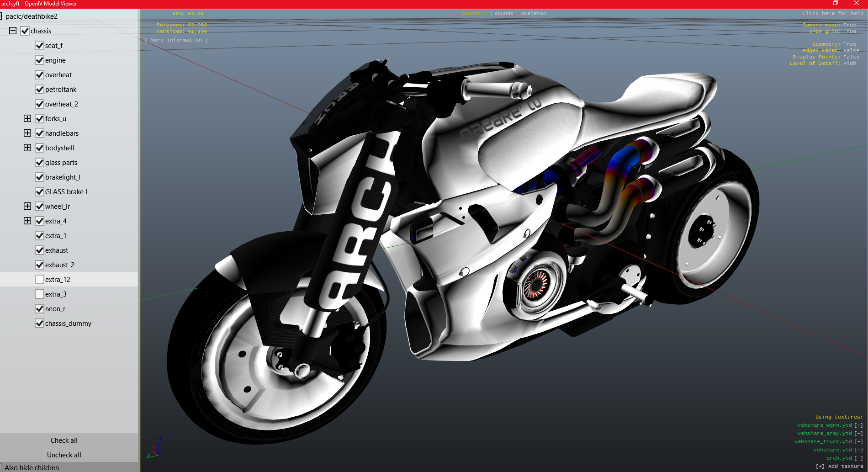Switch to the Skeleton view tab
Viewport: 868px width, 472px height.
tap(534, 14)
